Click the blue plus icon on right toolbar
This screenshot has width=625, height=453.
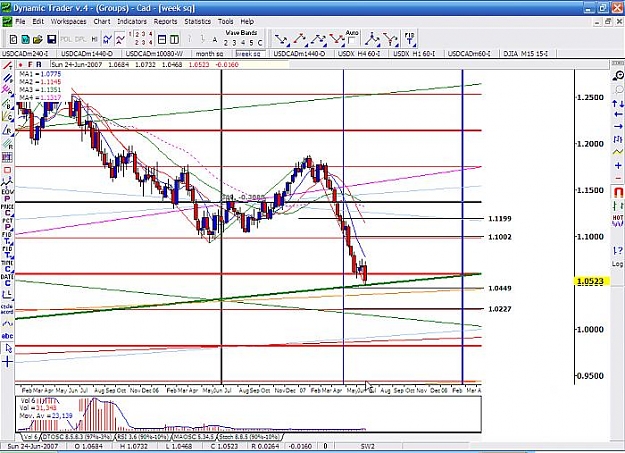(618, 165)
